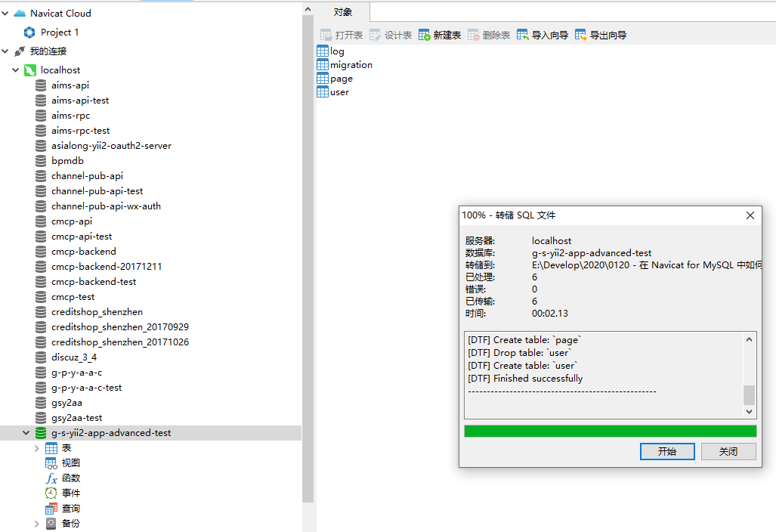
Task: Select the cmcp-backend database
Action: tap(84, 252)
